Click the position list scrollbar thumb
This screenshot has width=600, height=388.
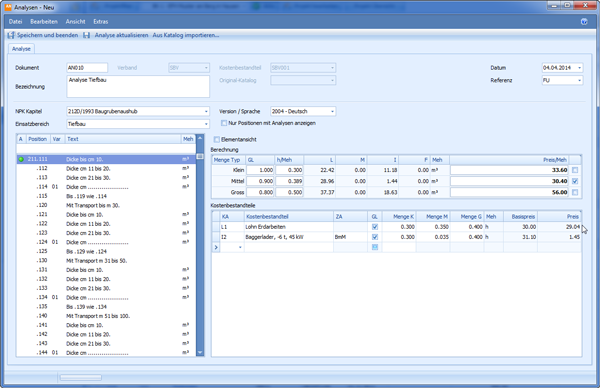point(200,157)
